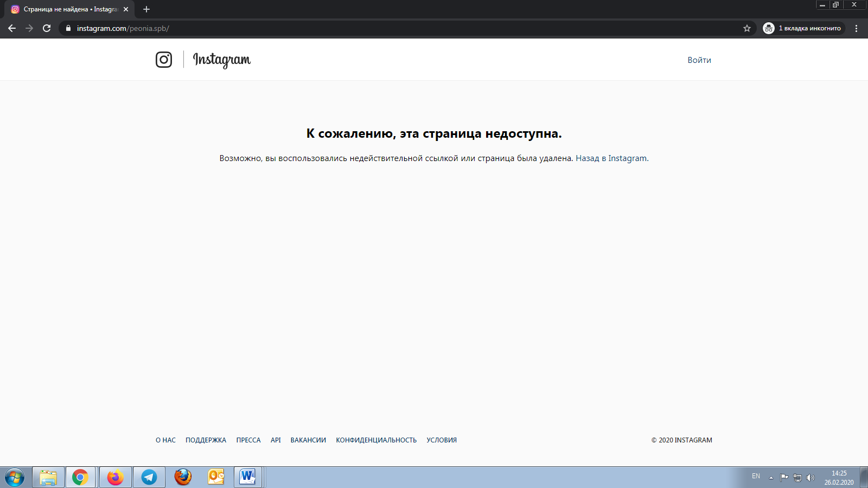Image resolution: width=868 pixels, height=488 pixels.
Task: Open Windows Explorer from taskbar
Action: (x=48, y=478)
